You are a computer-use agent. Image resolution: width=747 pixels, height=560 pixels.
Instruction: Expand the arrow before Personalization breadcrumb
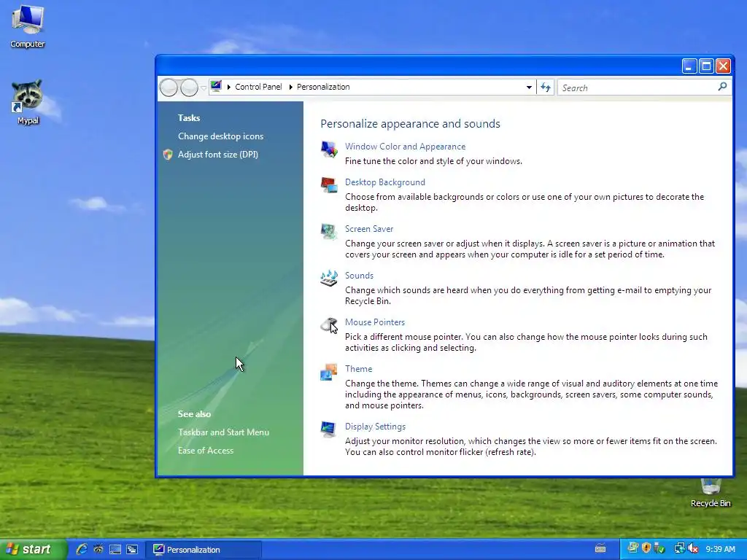tap(290, 87)
